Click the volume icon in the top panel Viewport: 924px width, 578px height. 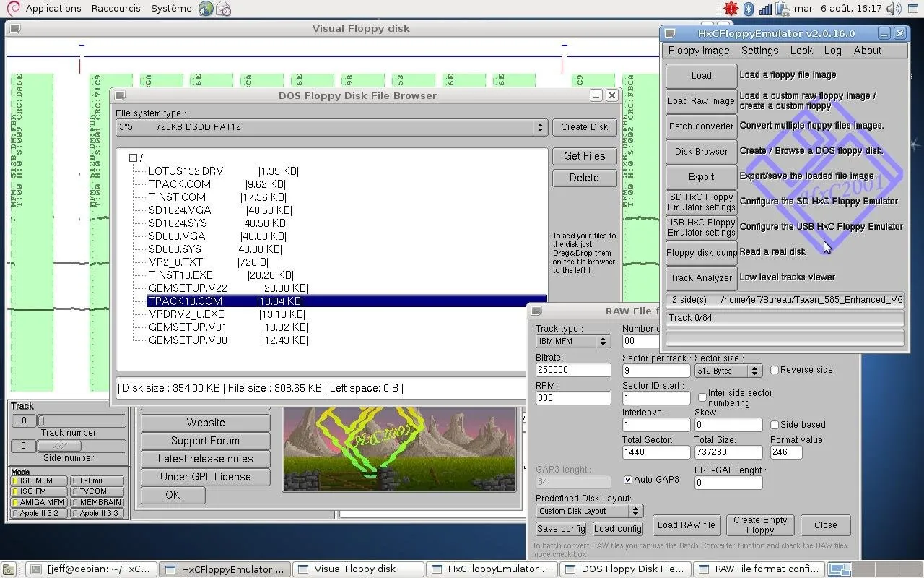(x=893, y=8)
